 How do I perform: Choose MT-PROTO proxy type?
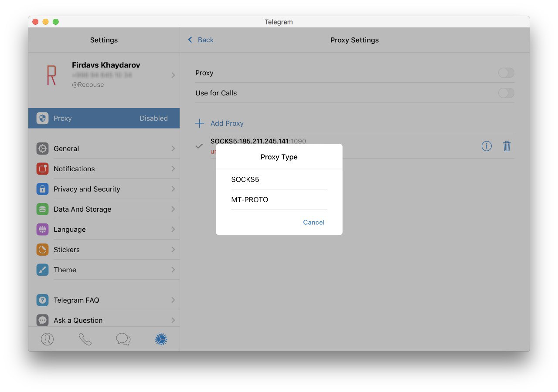tap(279, 199)
